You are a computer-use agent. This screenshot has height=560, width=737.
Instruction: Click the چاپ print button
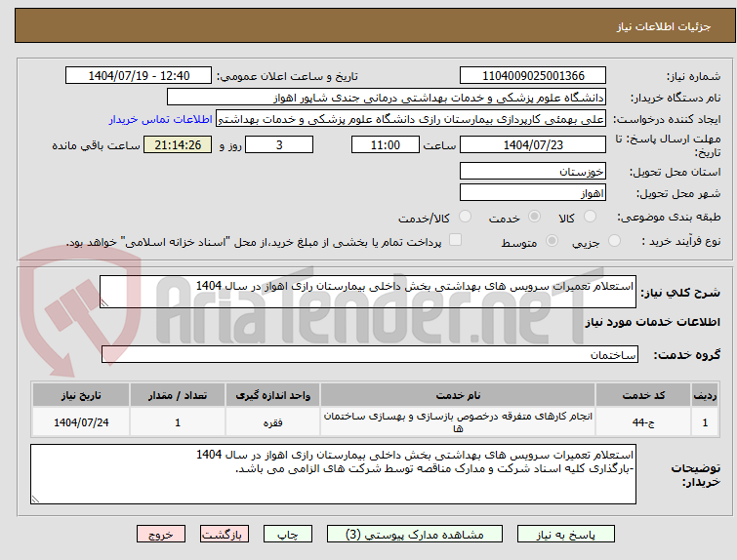288,535
